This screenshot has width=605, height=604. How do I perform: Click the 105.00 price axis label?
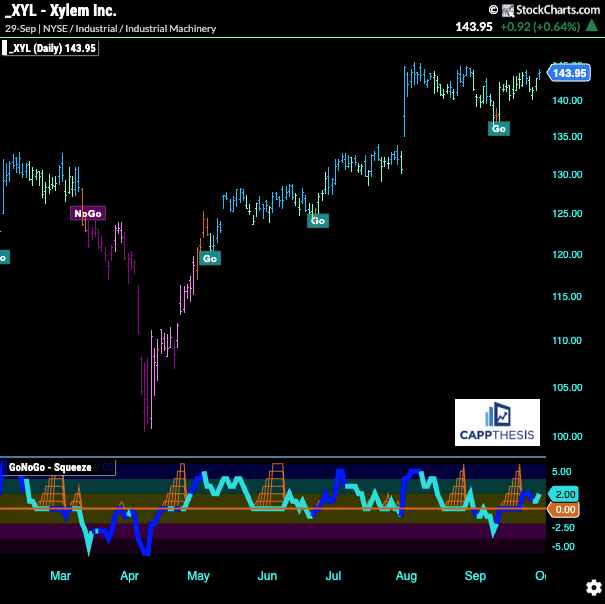(x=567, y=387)
